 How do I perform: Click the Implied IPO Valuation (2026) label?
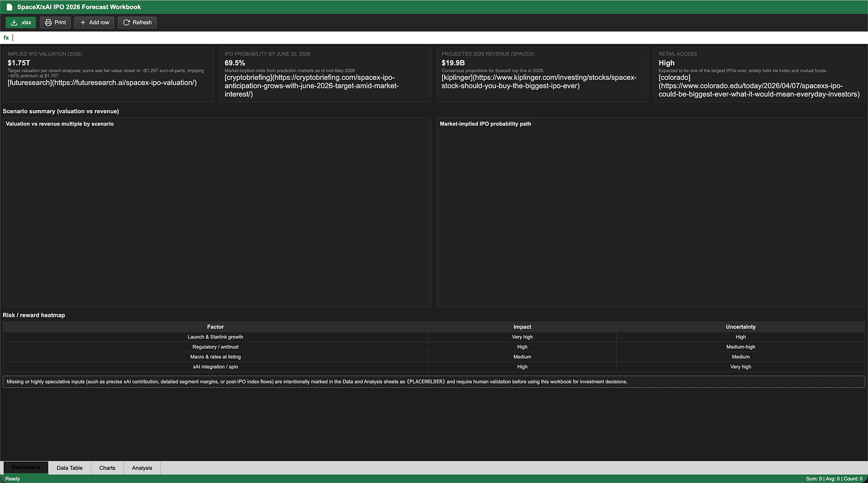coord(45,54)
